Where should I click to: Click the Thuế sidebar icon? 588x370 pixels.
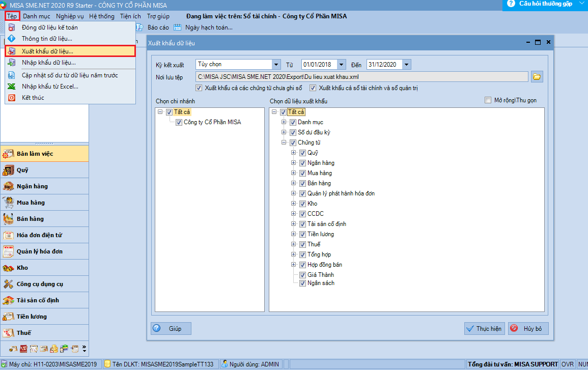8,332
